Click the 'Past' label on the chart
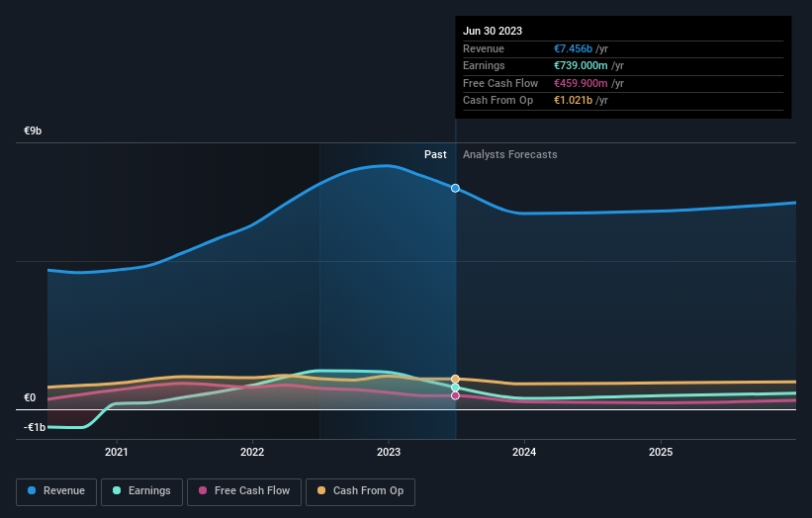Screen dimensions: 812x518 (435, 155)
